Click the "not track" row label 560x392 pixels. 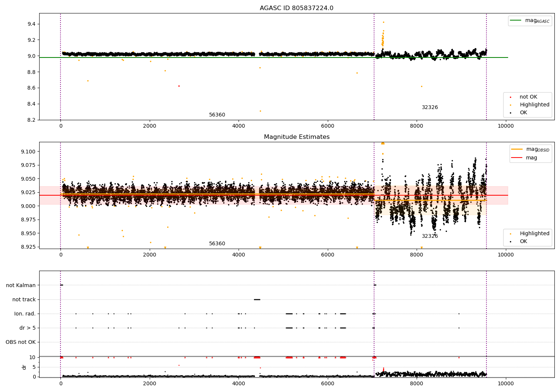pyautogui.click(x=24, y=300)
